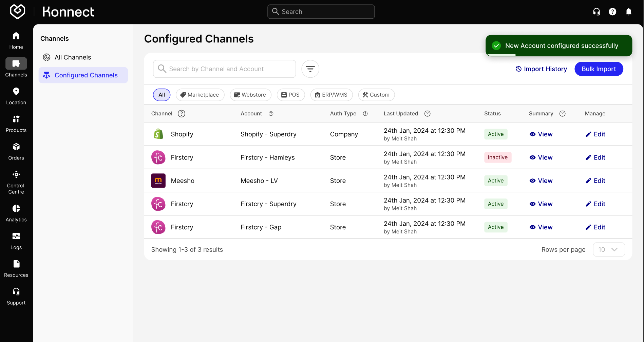644x342 pixels.
Task: Show help for Auth Type column
Action: coord(365,114)
